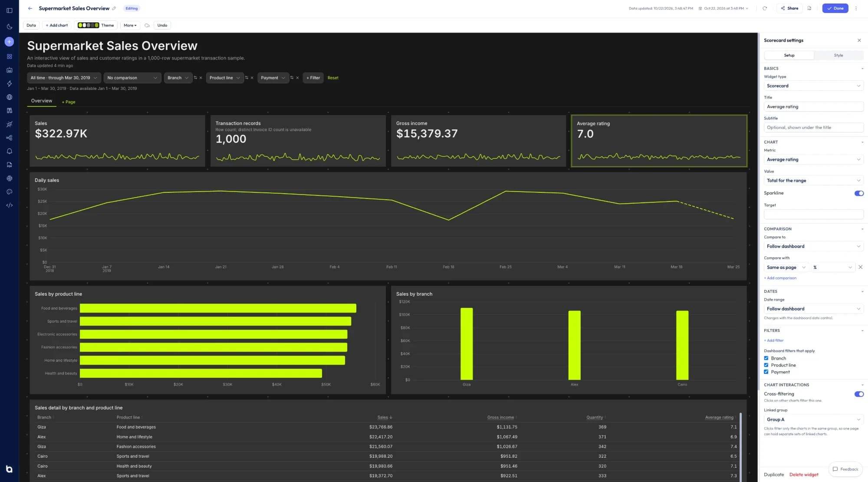Open the dashboards grid icon in the sidebar
The height and width of the screenshot is (482, 868).
coord(9,56)
